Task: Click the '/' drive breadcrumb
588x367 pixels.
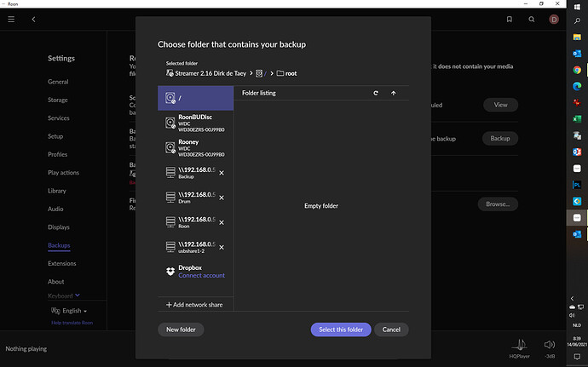Action: point(261,73)
